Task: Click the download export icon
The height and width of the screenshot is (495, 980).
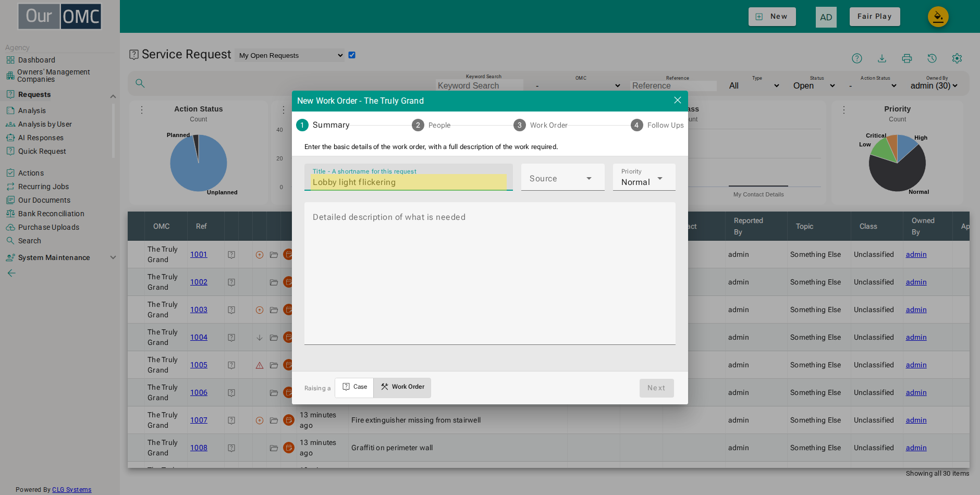Action: 882,58
